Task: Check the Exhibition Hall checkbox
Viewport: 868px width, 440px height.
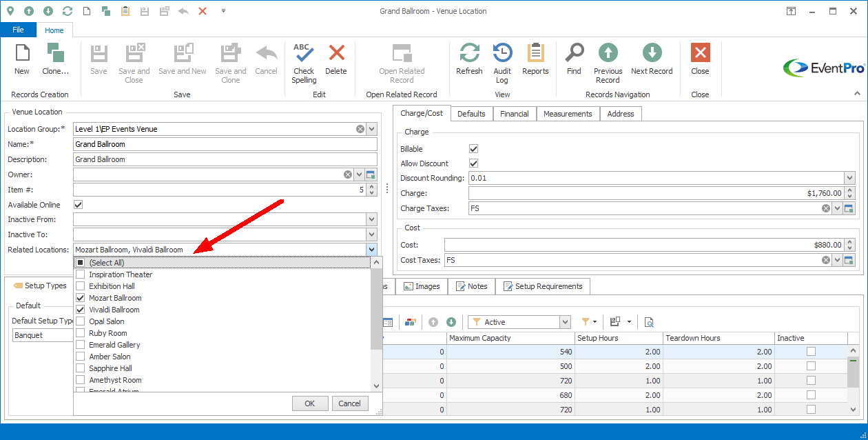Action: (x=80, y=286)
